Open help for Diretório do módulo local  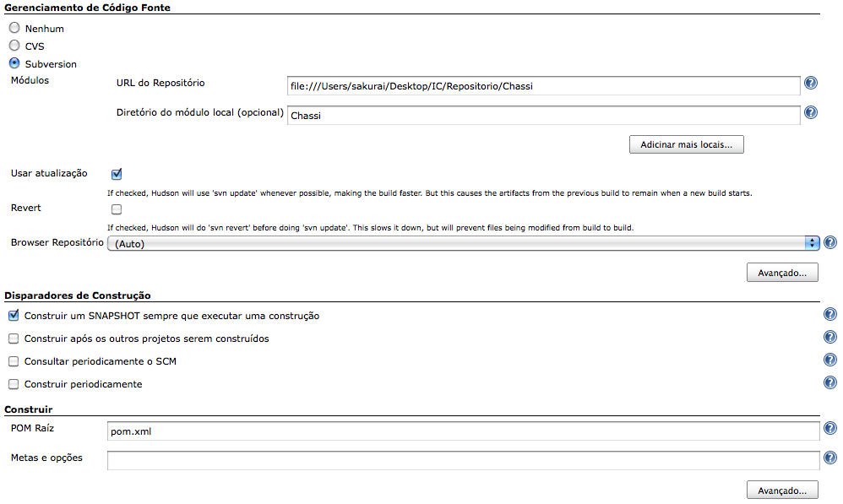811,113
